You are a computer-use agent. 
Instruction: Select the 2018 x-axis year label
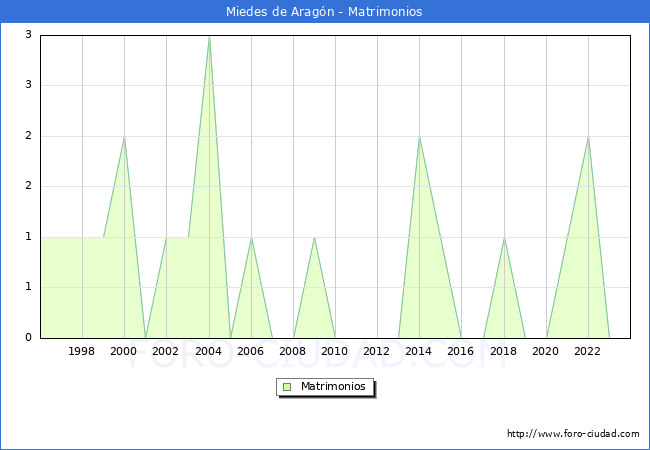pyautogui.click(x=503, y=351)
